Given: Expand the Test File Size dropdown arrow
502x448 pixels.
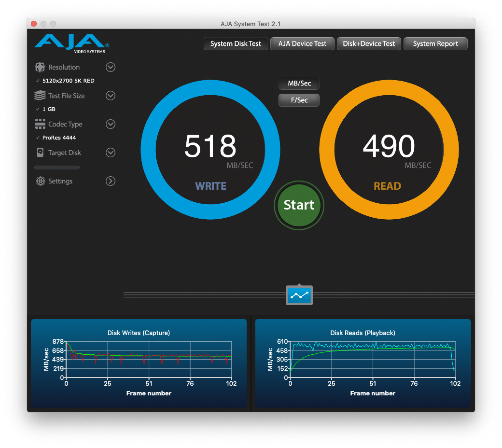Looking at the screenshot, I should [110, 96].
